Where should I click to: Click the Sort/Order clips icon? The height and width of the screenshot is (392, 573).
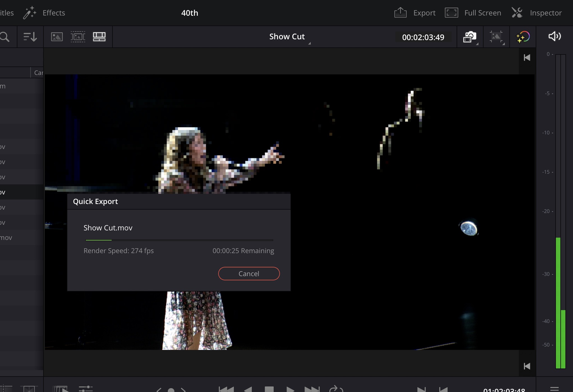pyautogui.click(x=30, y=36)
